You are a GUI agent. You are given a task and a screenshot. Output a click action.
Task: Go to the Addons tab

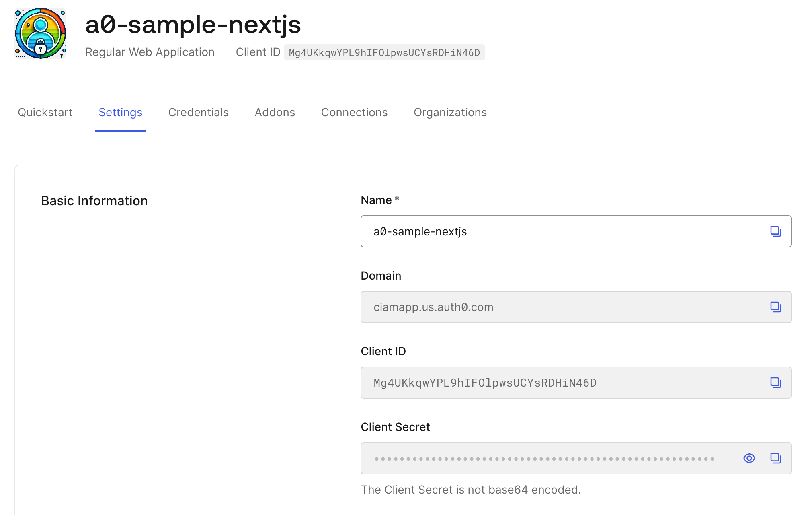[x=275, y=112]
